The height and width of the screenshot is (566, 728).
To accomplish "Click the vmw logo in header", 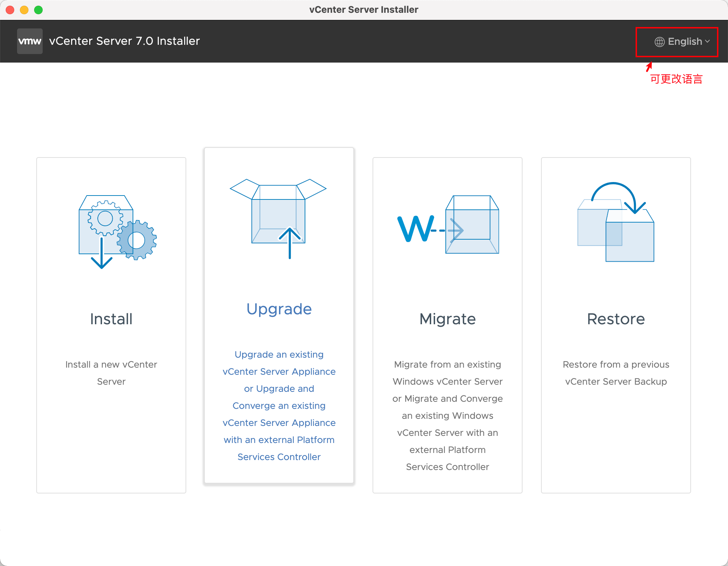I will (30, 41).
